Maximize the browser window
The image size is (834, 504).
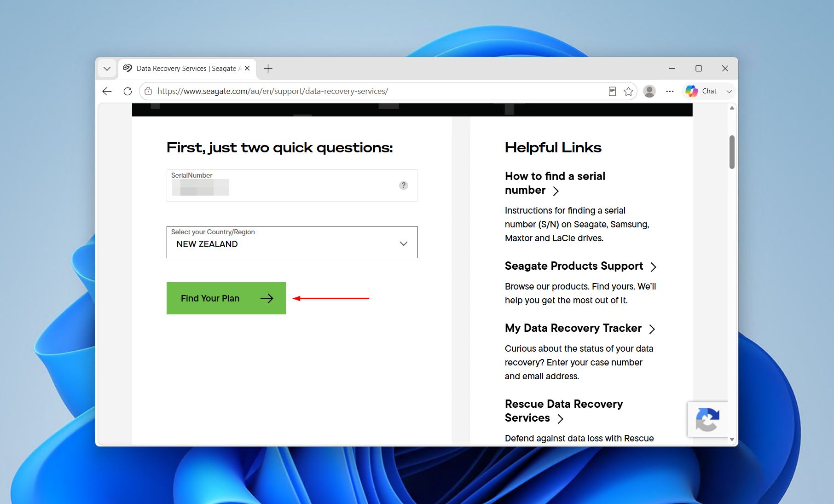pyautogui.click(x=699, y=68)
